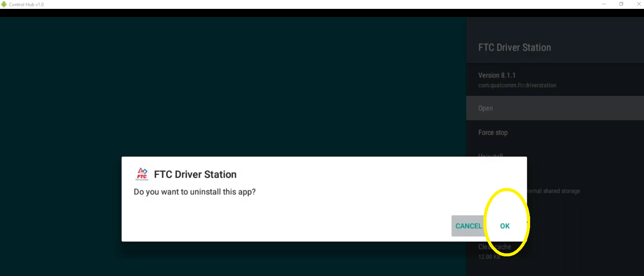Minimize the Control Hub window
Viewport: 644px width, 276px height.
604,4
